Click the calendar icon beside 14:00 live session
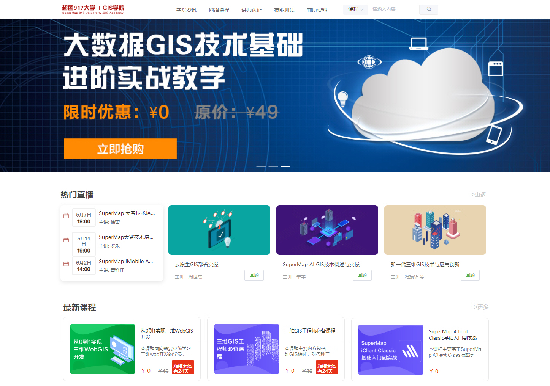The height and width of the screenshot is (386, 550). pyautogui.click(x=66, y=264)
